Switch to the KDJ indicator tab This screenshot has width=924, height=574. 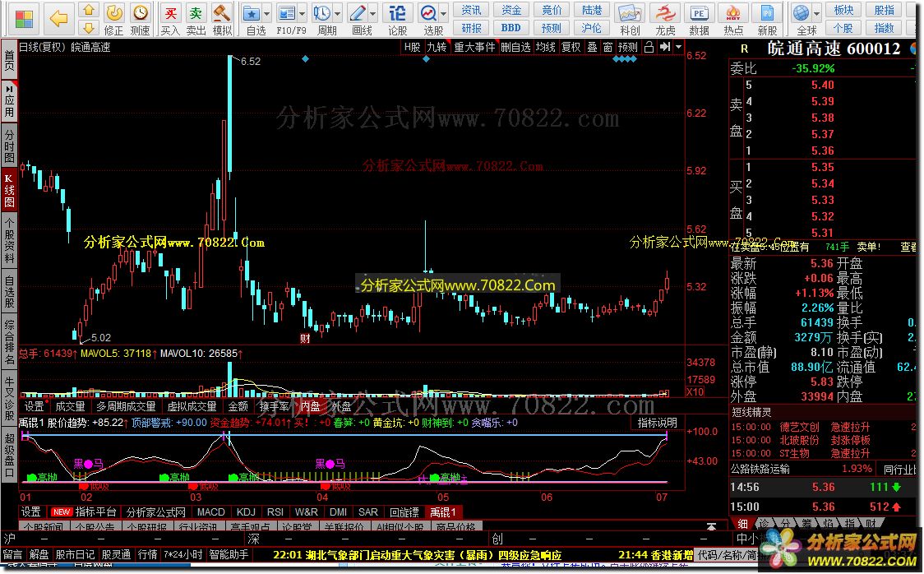(x=246, y=512)
